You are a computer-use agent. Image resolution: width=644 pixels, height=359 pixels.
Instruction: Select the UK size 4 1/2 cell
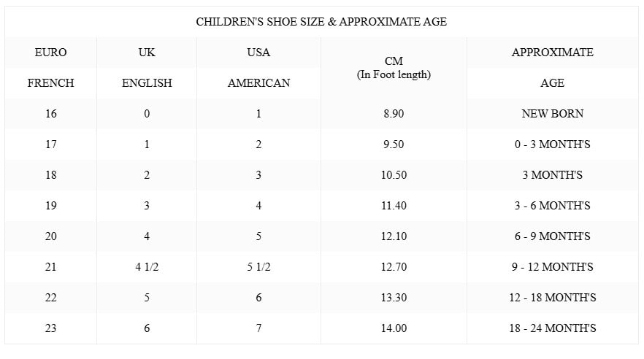pyautogui.click(x=147, y=267)
